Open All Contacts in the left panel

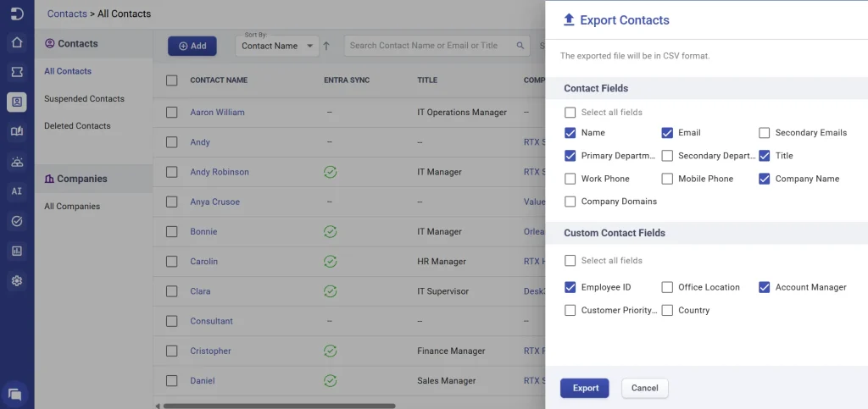pos(68,71)
